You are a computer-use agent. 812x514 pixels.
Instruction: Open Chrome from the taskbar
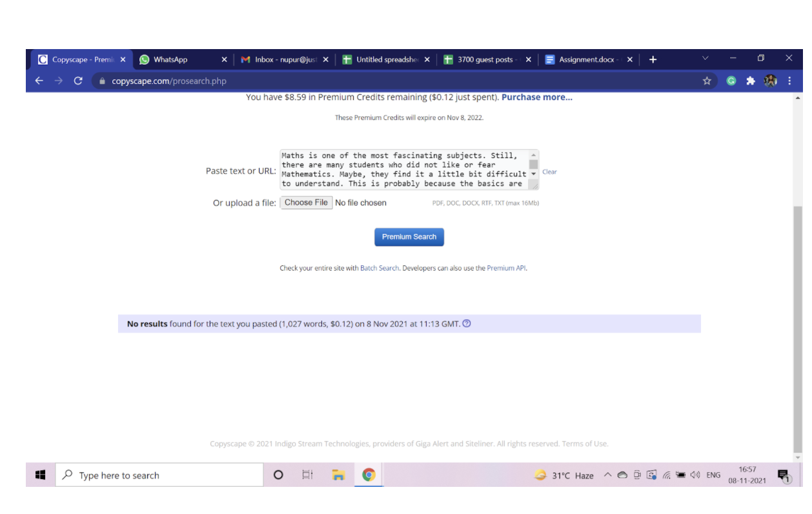click(x=369, y=475)
